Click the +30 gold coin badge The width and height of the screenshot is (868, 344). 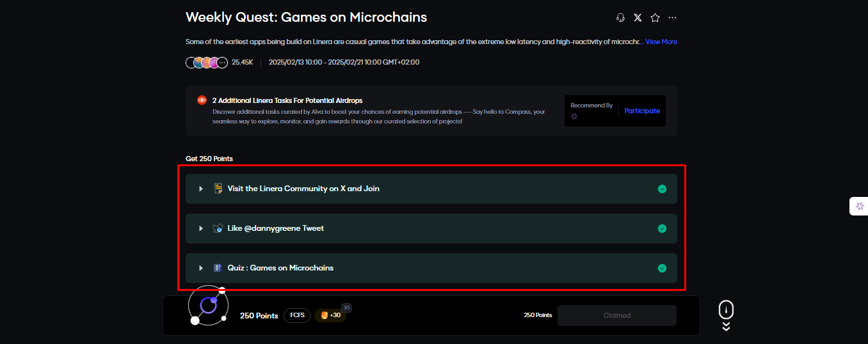point(330,315)
